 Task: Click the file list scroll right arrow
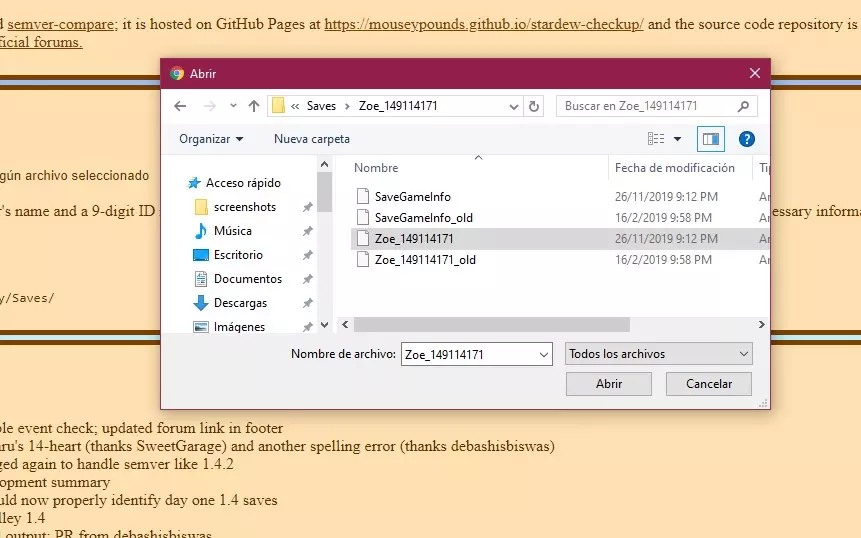click(762, 324)
